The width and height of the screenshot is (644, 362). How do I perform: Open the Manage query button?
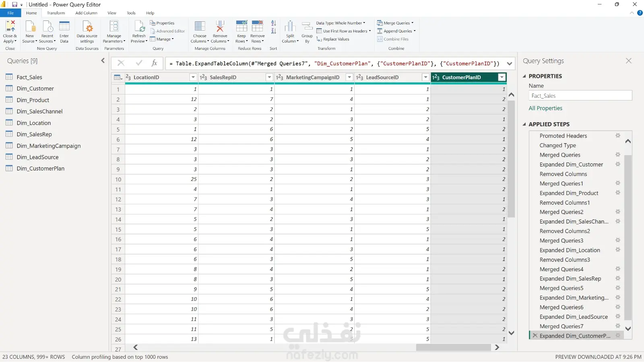point(162,39)
